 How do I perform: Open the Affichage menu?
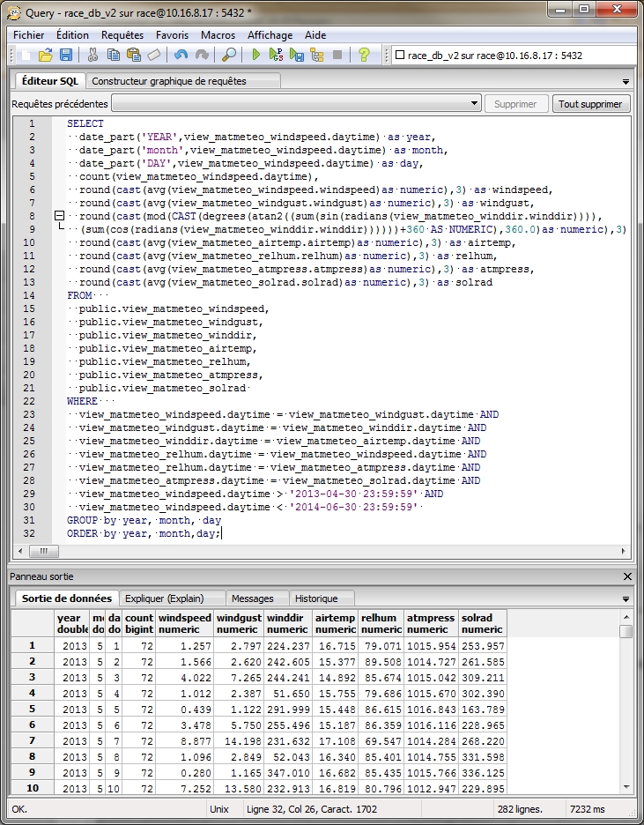click(270, 35)
